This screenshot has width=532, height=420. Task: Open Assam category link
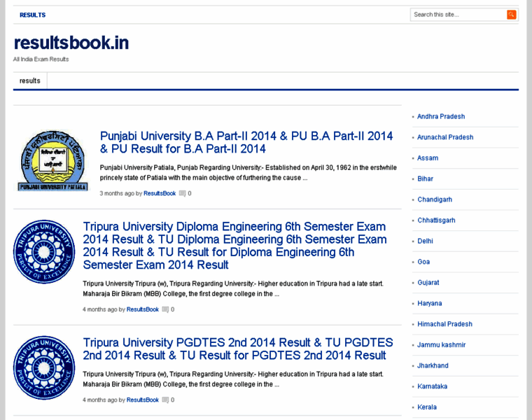428,158
